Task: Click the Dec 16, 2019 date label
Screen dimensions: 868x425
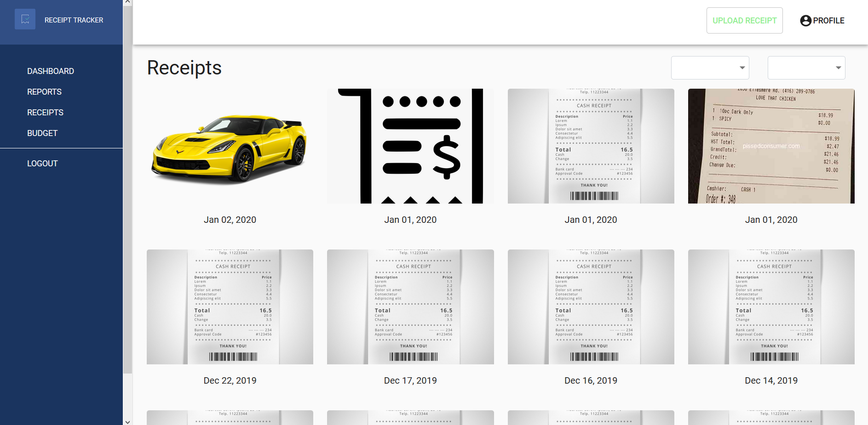Action: click(x=591, y=381)
